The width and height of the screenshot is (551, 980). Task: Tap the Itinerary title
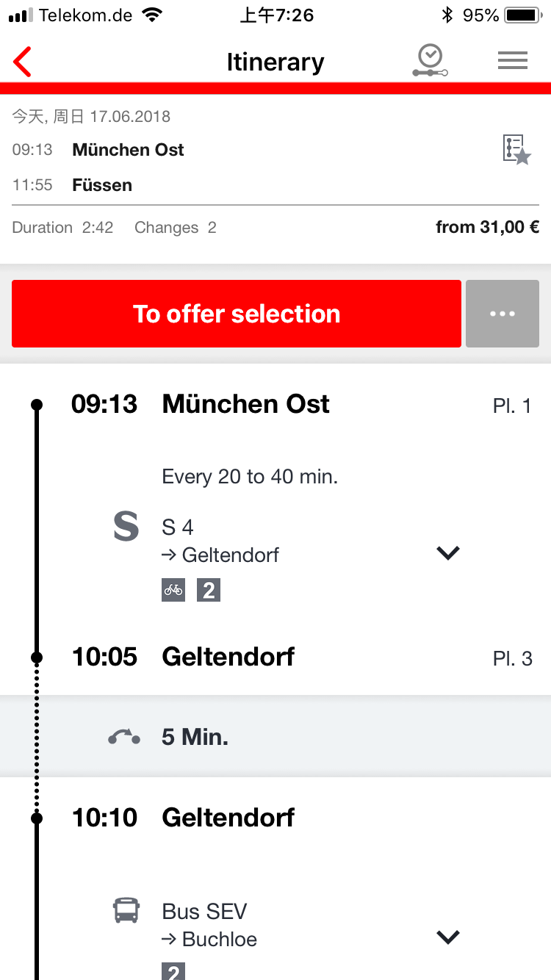pyautogui.click(x=275, y=62)
